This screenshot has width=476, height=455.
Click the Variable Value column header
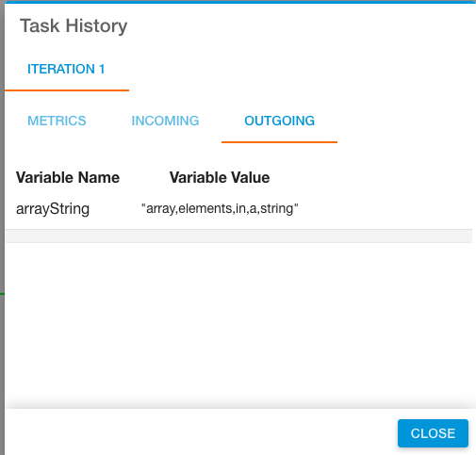[220, 177]
